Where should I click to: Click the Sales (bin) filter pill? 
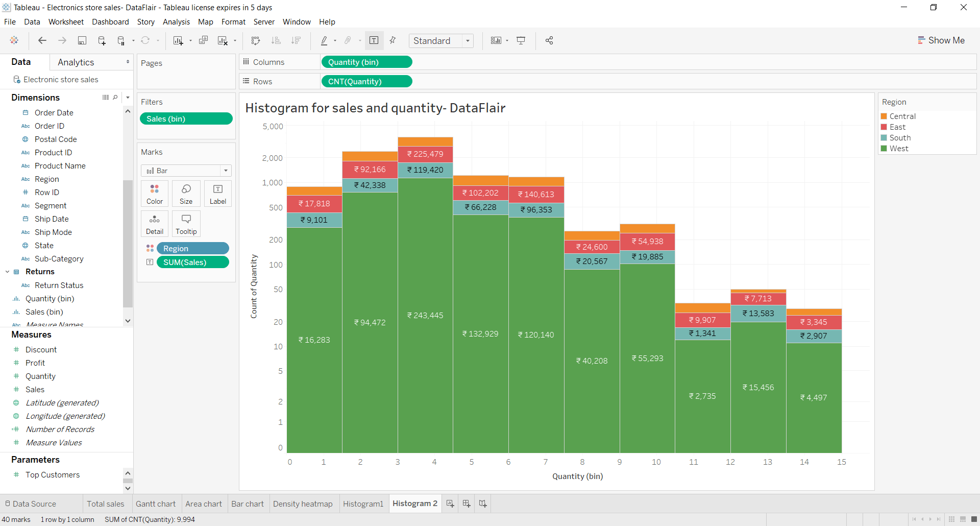(x=186, y=118)
